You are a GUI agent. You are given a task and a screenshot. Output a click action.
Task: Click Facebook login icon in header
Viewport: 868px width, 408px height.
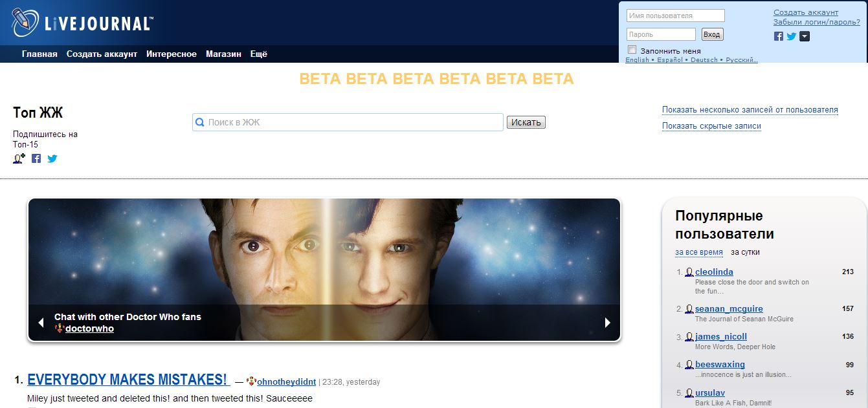(779, 36)
